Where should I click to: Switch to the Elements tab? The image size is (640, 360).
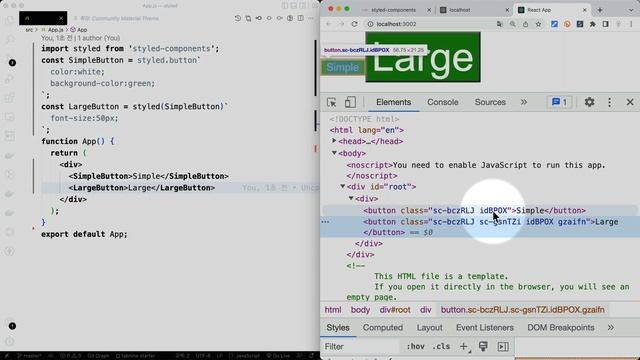click(x=393, y=102)
